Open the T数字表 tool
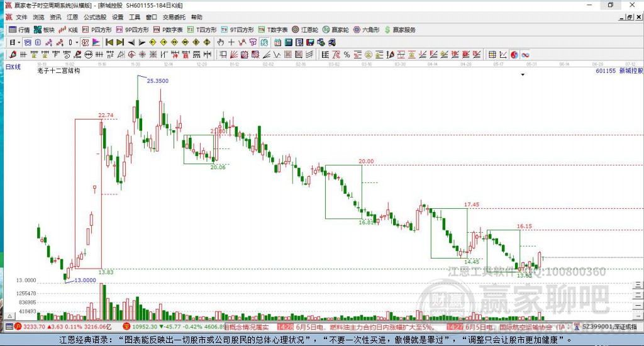The image size is (644, 346). (273, 30)
